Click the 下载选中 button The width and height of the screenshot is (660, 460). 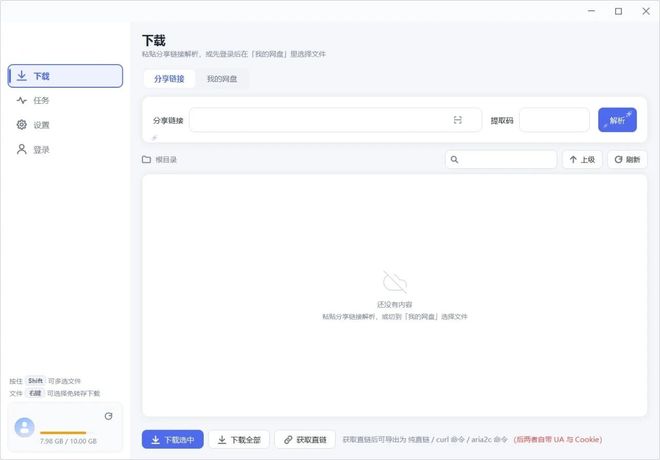coord(173,439)
